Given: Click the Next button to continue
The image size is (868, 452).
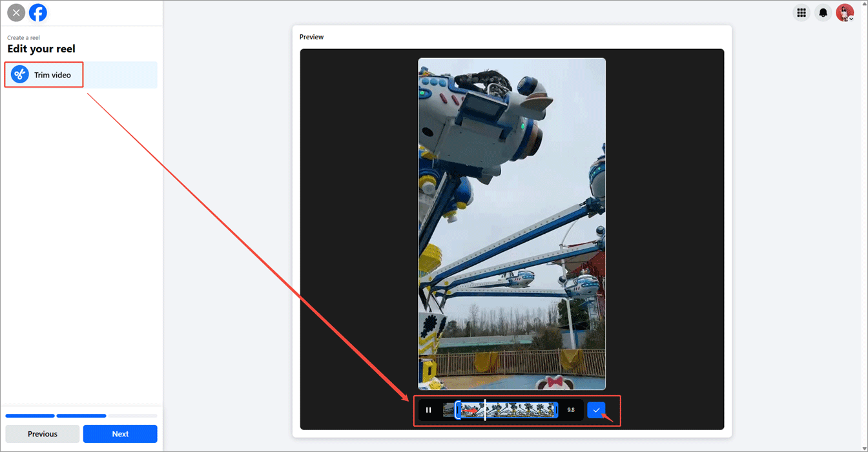Looking at the screenshot, I should coord(120,433).
